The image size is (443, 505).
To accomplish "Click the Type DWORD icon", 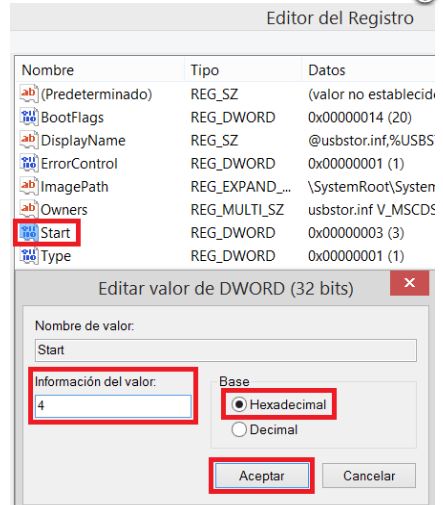I will [x=29, y=256].
